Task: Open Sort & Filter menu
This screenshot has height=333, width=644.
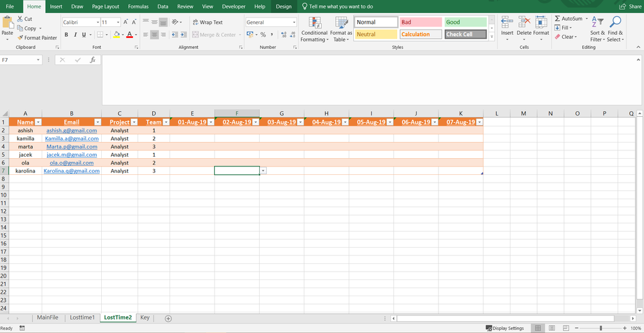Action: (x=598, y=29)
